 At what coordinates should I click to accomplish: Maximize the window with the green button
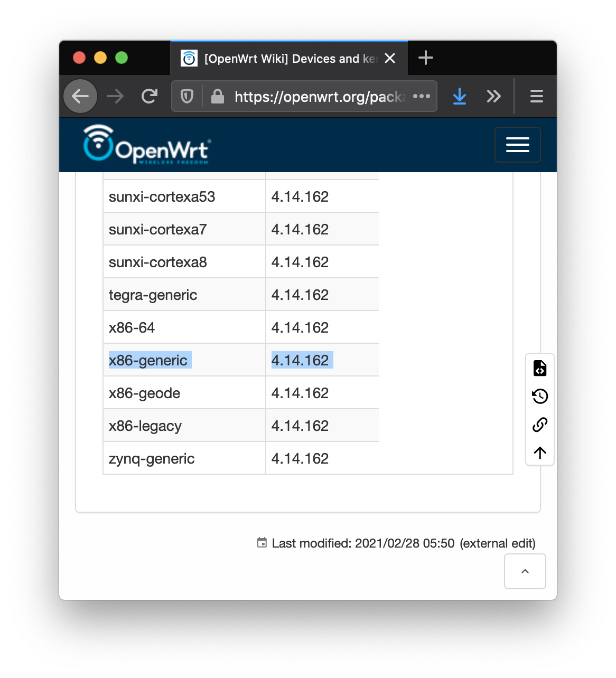pyautogui.click(x=122, y=58)
